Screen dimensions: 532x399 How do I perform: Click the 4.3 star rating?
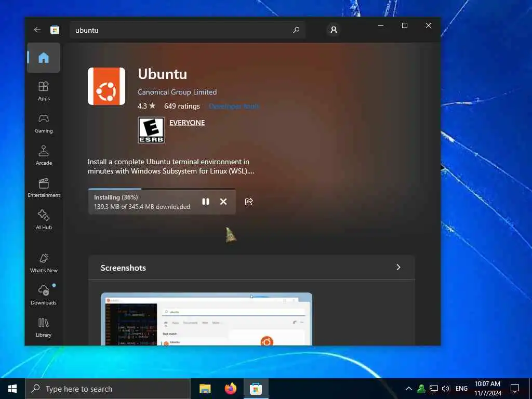point(146,106)
